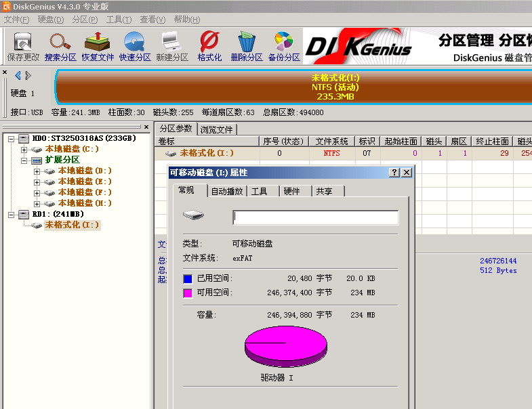
Task: Click the brown partition bar 未格式化(I:)
Action: (x=294, y=87)
